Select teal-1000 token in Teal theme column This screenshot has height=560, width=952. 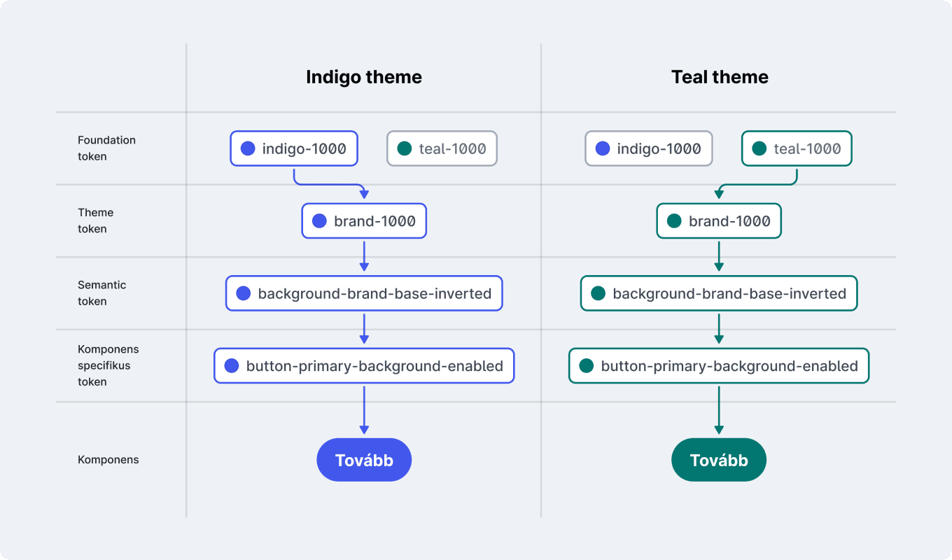coord(797,148)
